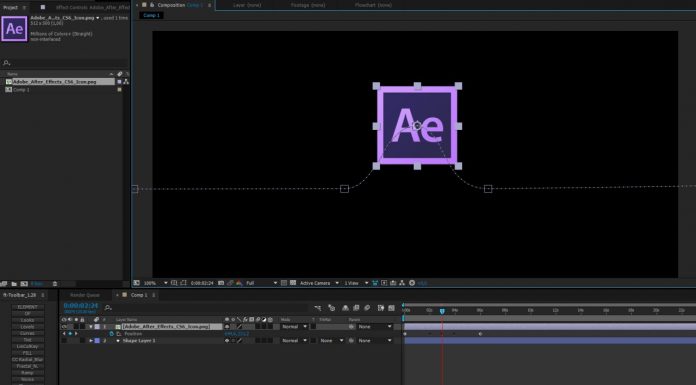
Task: Click the Tint button in ft-Toolbar
Action: click(28, 340)
